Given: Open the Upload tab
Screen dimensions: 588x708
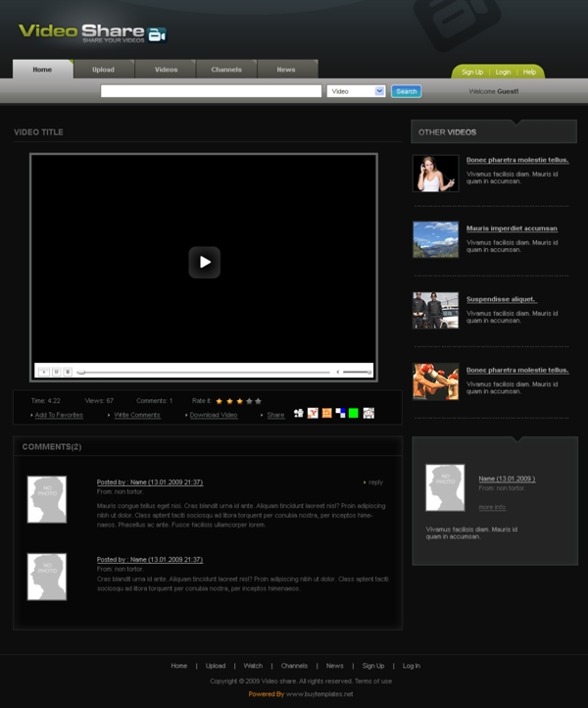Looking at the screenshot, I should [x=103, y=70].
